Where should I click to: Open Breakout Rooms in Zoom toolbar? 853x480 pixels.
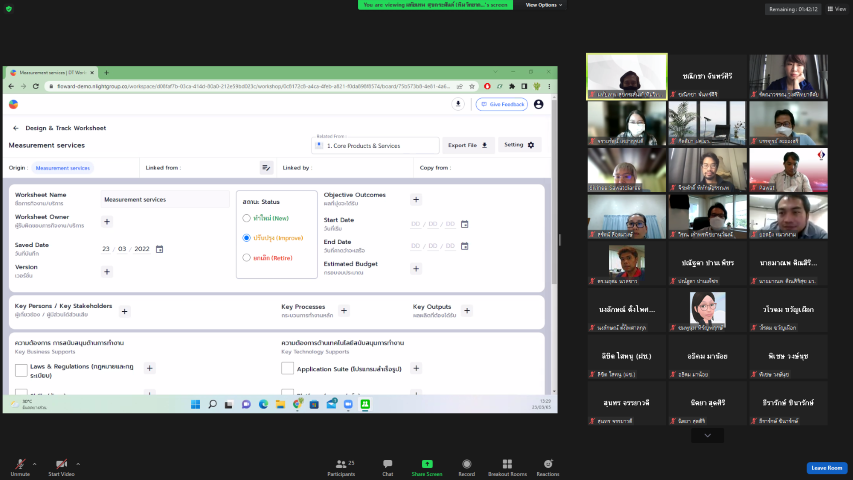507,465
